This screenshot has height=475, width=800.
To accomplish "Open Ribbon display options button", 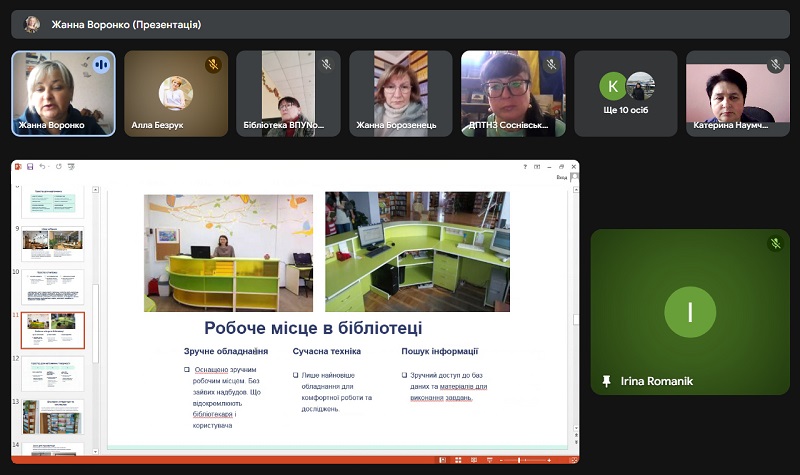I will click(539, 166).
